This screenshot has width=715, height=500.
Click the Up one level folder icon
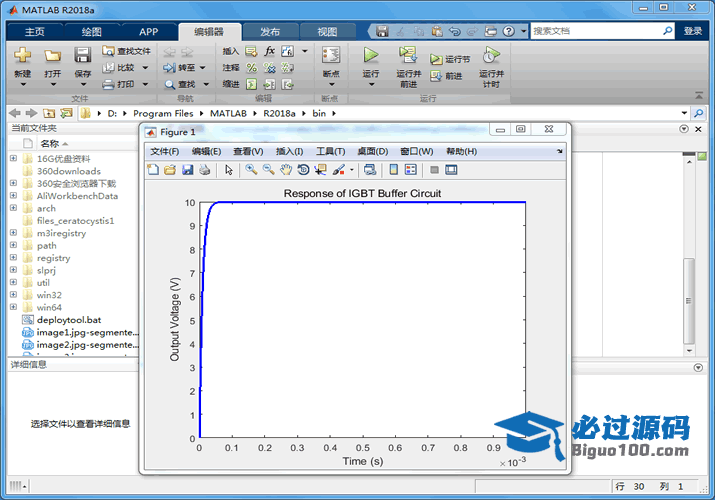coord(49,113)
